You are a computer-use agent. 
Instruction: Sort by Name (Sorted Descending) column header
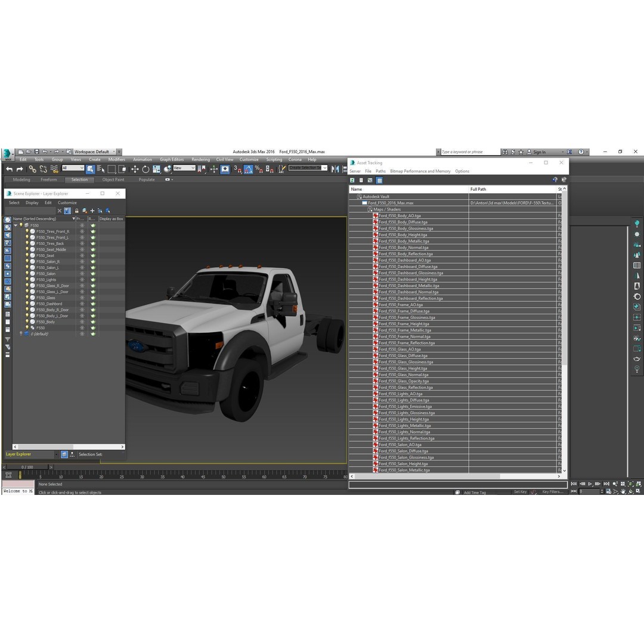pos(44,219)
